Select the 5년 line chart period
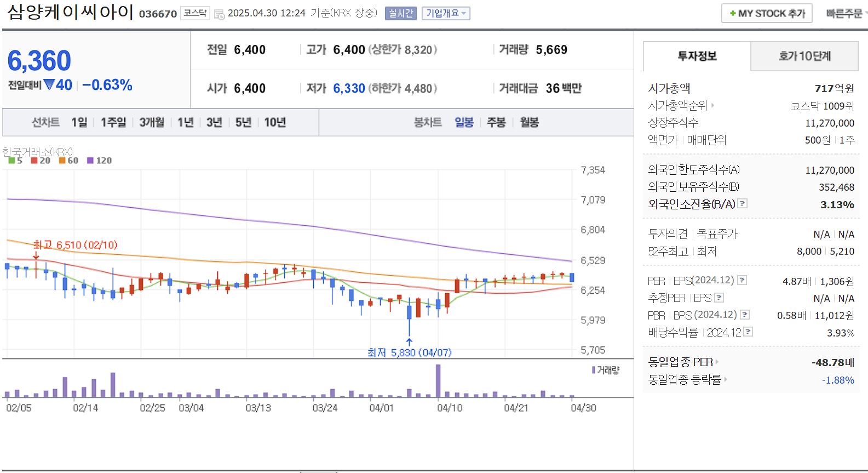The width and height of the screenshot is (868, 473). [243, 122]
